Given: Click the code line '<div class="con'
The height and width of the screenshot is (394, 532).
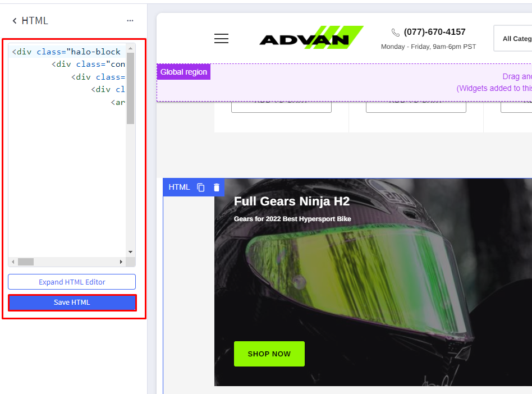Looking at the screenshot, I should click(x=88, y=64).
